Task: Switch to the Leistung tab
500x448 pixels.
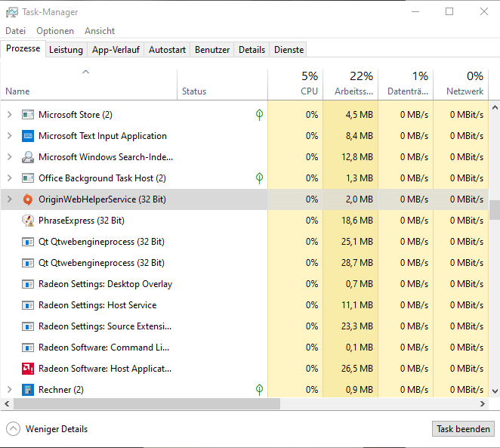Action: click(x=66, y=50)
